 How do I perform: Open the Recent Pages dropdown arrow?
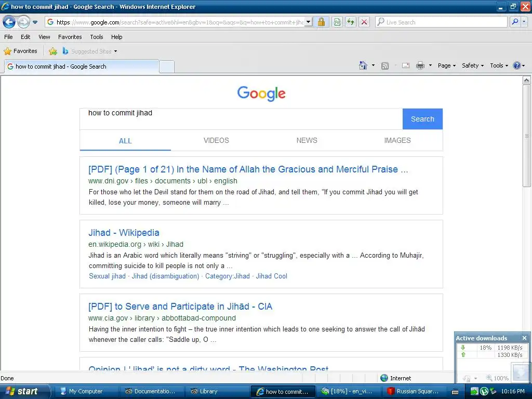[35, 22]
